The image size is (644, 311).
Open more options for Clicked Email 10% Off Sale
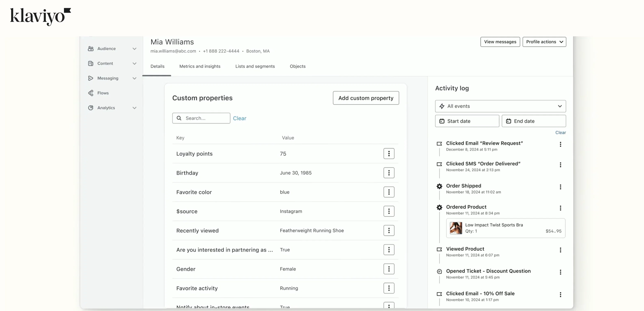pyautogui.click(x=560, y=295)
